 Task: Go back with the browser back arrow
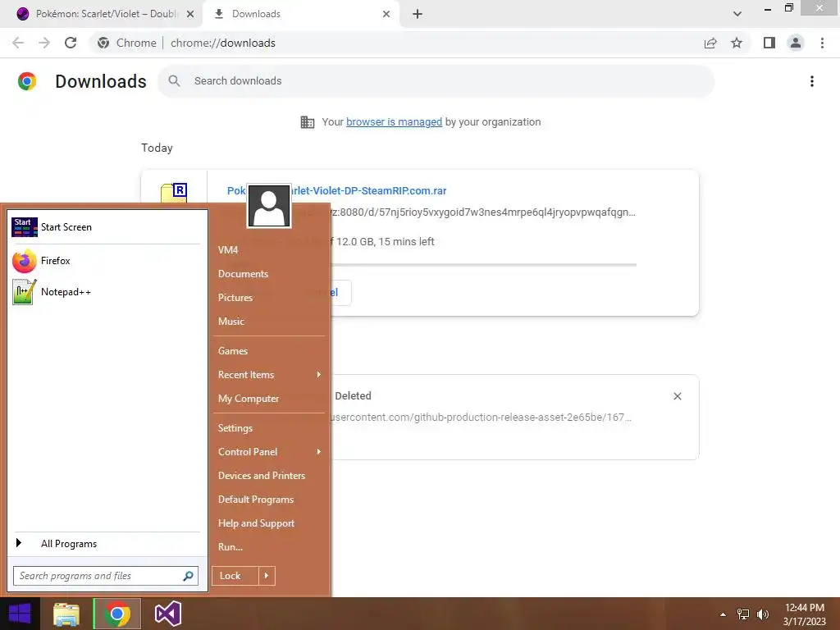click(18, 43)
